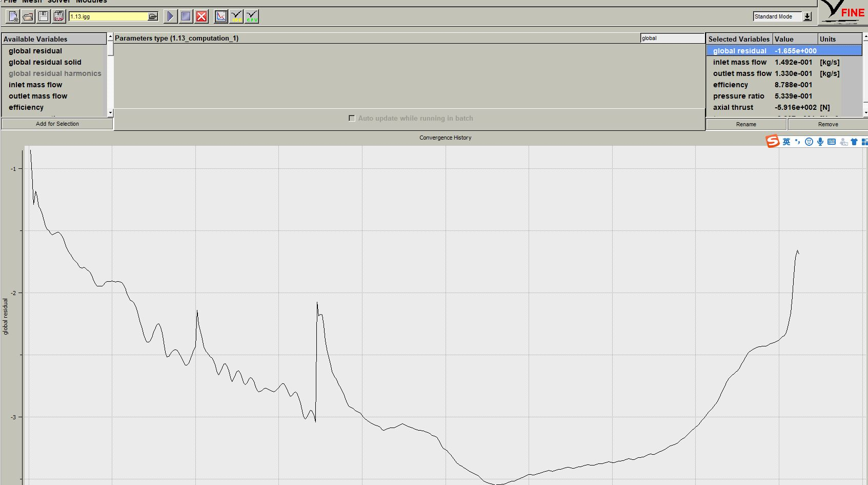Save project with the floppy disk icon
The height and width of the screenshot is (485, 868).
coord(44,16)
